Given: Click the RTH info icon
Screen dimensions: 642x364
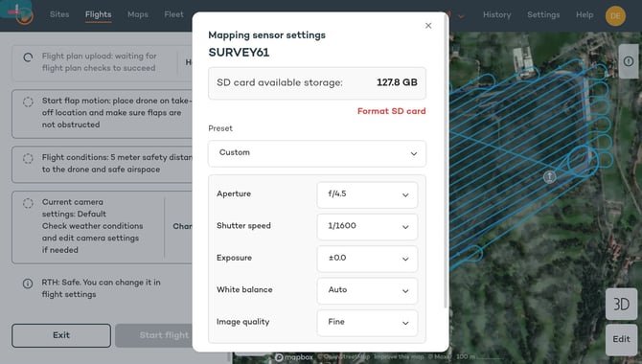Looking at the screenshot, I should tap(28, 284).
